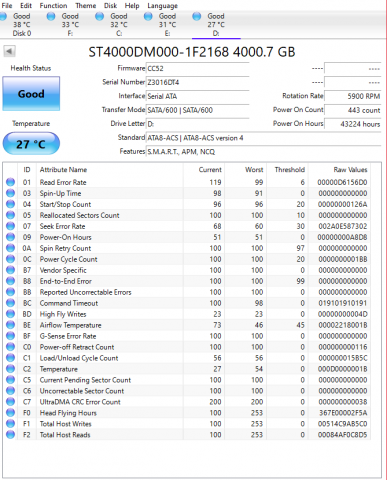Select the Airflow Temperature attribute name
Viewport: 387px width, 480px height.
[x=70, y=325]
